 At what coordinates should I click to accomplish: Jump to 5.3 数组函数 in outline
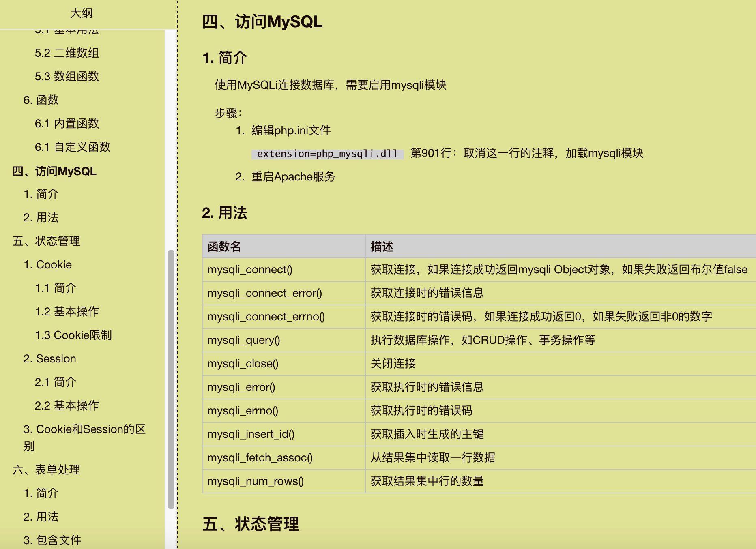(x=67, y=76)
